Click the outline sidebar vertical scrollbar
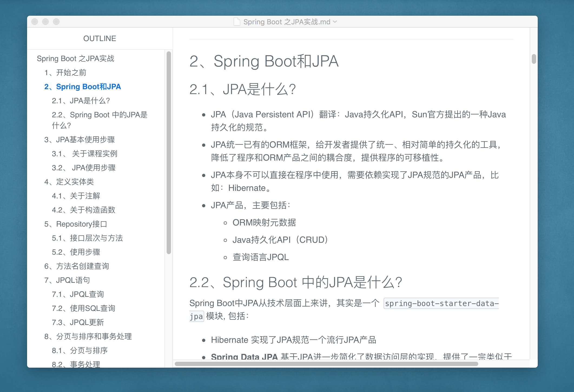The width and height of the screenshot is (574, 392). [169, 153]
